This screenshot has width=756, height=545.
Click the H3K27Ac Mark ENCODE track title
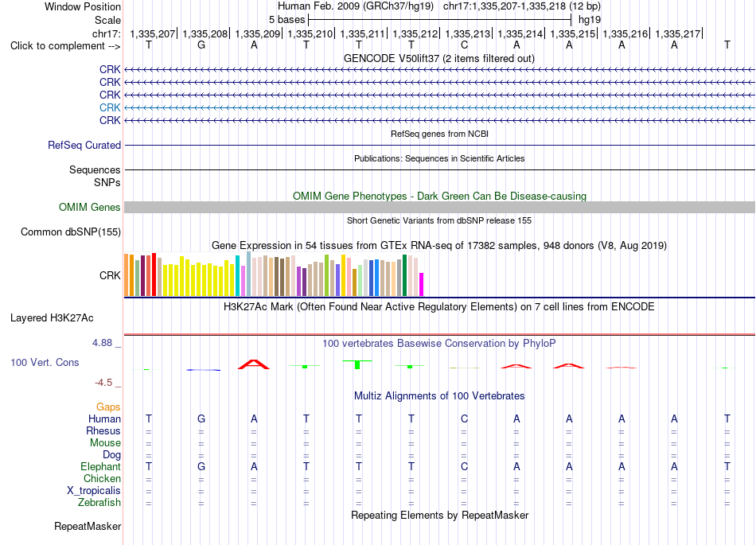[x=439, y=307]
